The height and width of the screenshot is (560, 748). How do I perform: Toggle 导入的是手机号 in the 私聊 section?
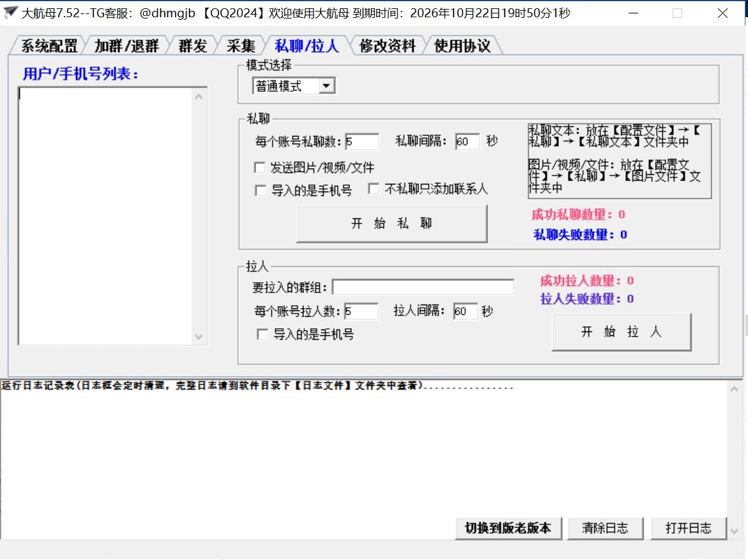tap(260, 190)
